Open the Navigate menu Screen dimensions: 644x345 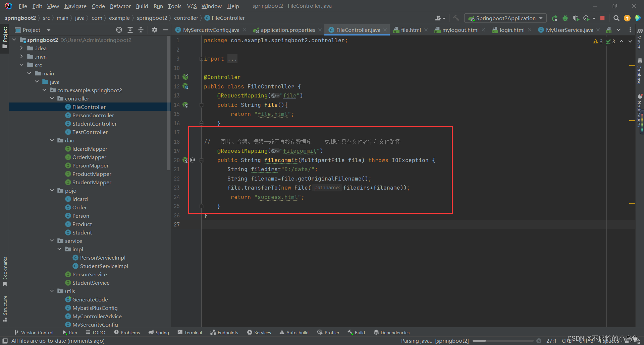75,6
